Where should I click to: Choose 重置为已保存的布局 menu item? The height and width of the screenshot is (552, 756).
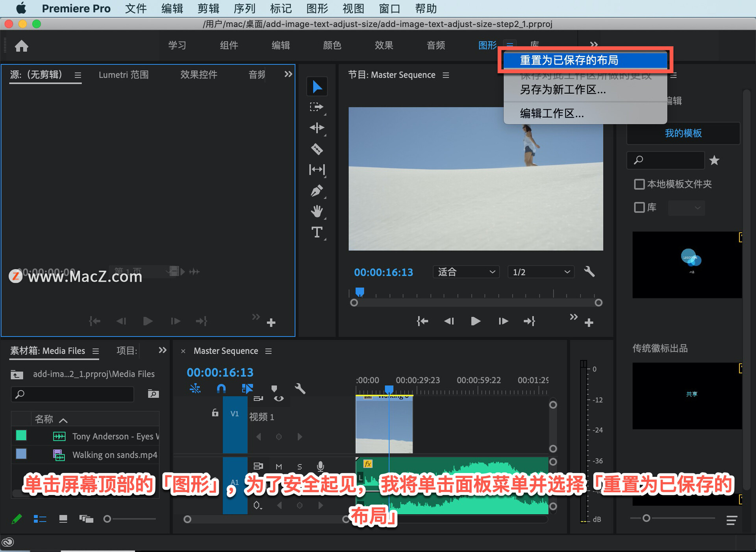[x=585, y=60]
